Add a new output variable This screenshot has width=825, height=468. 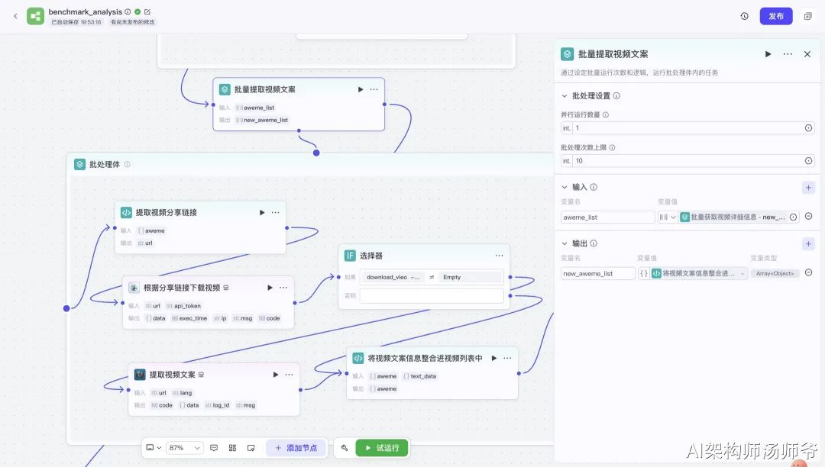click(x=808, y=243)
